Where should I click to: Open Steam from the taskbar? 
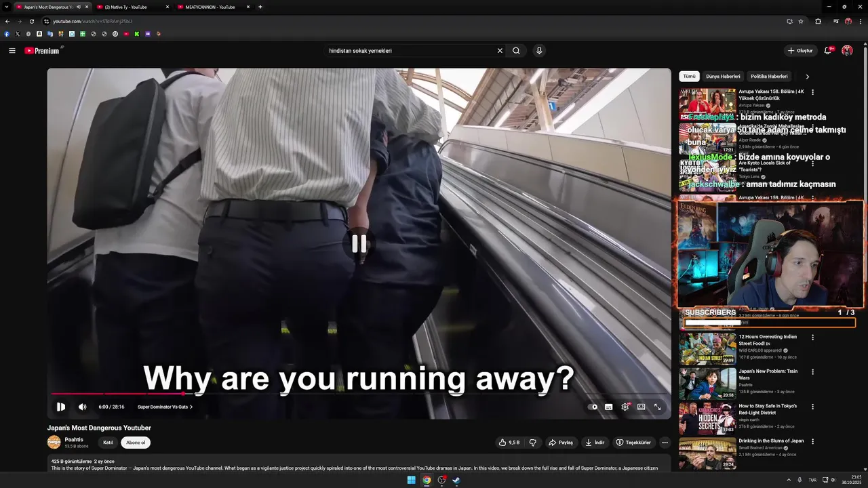[x=456, y=481]
